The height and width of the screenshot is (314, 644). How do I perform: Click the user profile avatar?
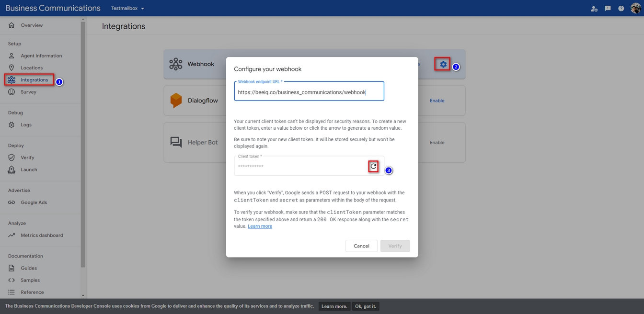pyautogui.click(x=635, y=8)
